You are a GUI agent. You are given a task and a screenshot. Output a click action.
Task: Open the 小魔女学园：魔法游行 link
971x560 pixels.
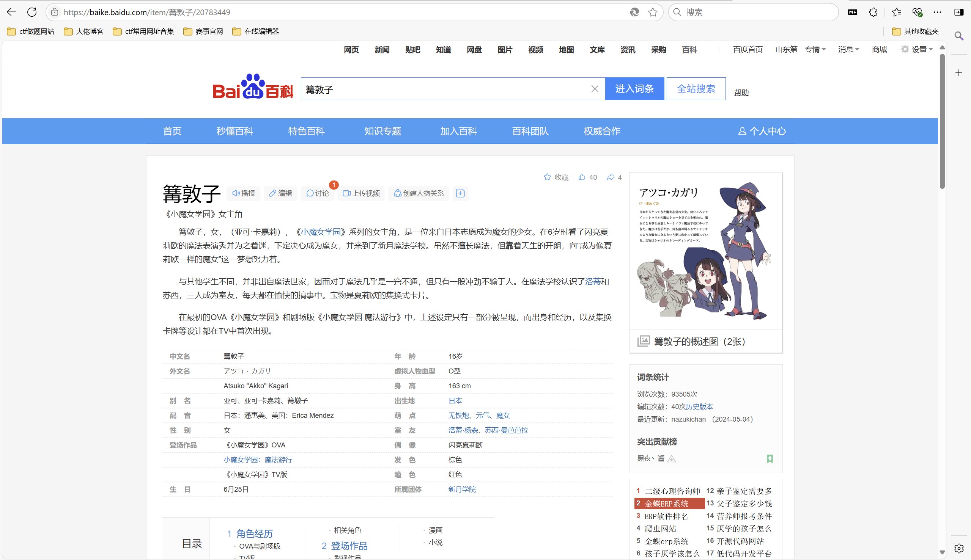pyautogui.click(x=258, y=460)
